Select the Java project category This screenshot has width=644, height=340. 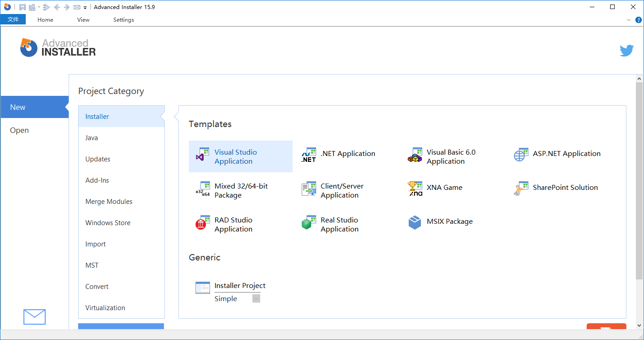pos(121,137)
